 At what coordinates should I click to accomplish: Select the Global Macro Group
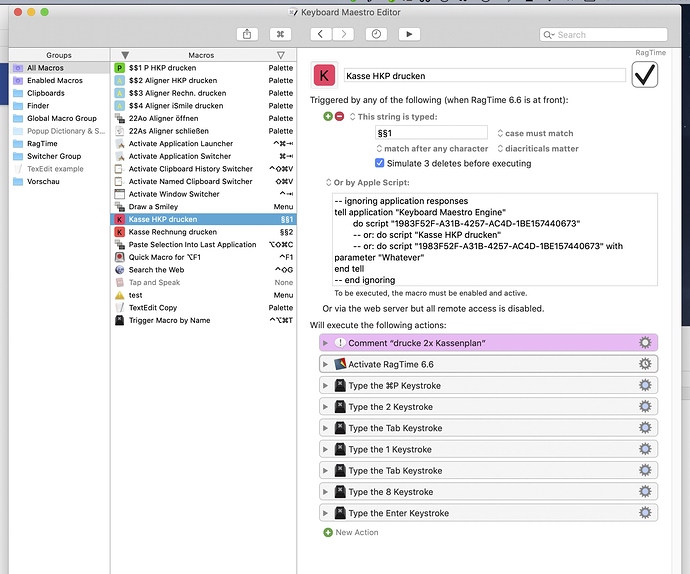[x=59, y=118]
